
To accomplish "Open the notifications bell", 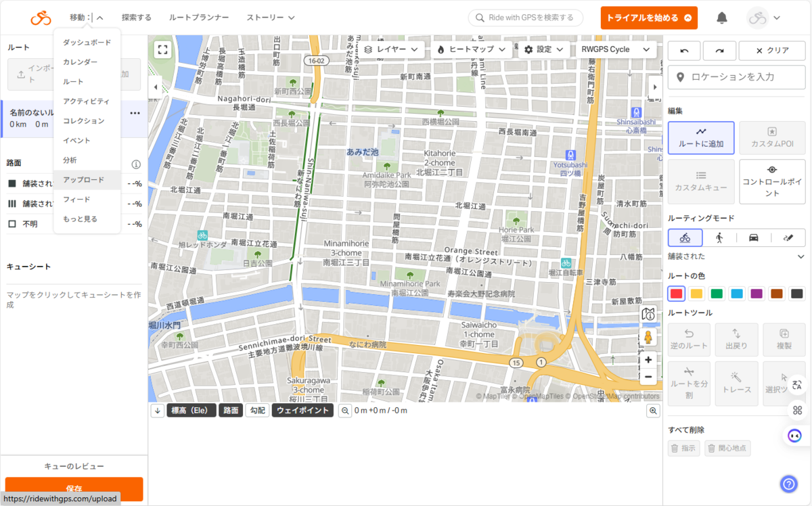I will (x=722, y=18).
